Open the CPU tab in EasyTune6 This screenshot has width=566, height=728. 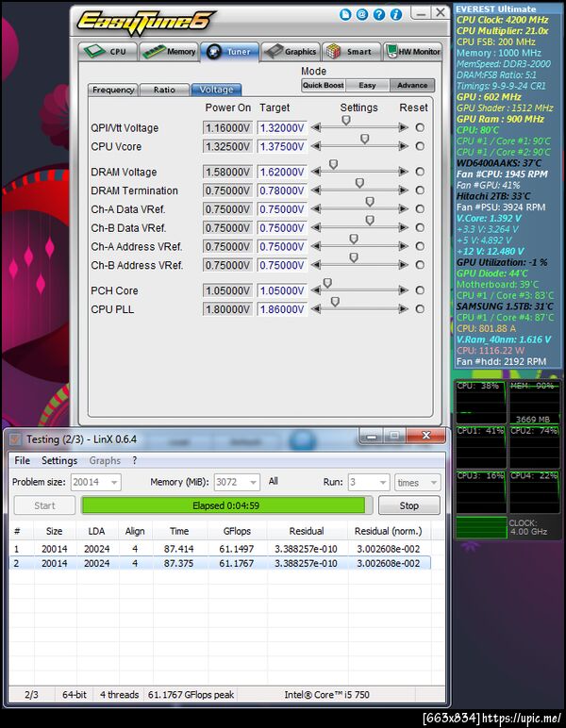tap(108, 52)
